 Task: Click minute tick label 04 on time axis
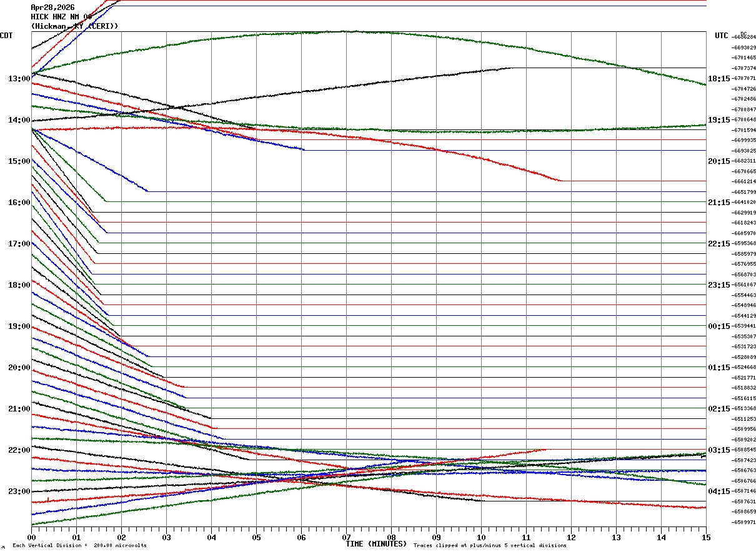point(211,537)
